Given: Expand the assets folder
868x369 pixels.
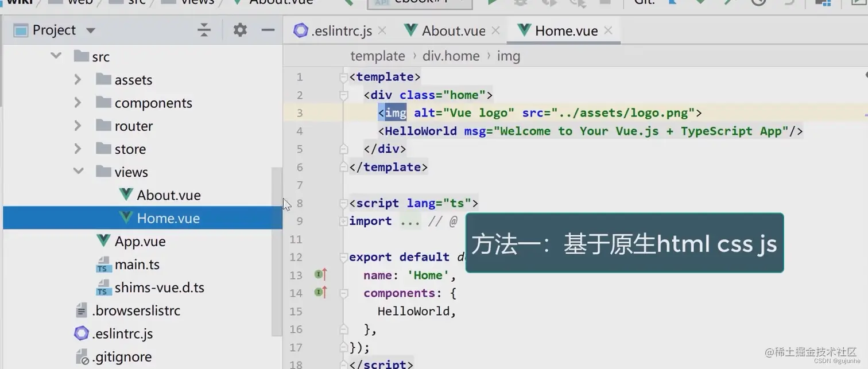Looking at the screenshot, I should pos(77,79).
